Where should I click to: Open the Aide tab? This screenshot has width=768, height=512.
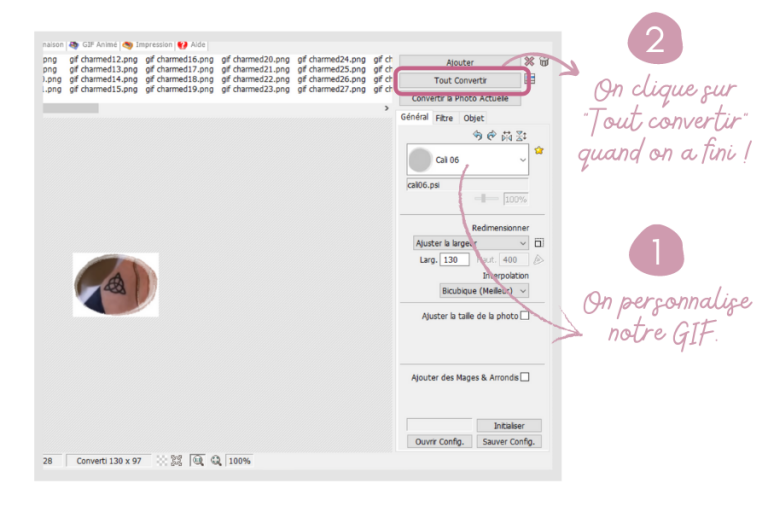pos(192,45)
